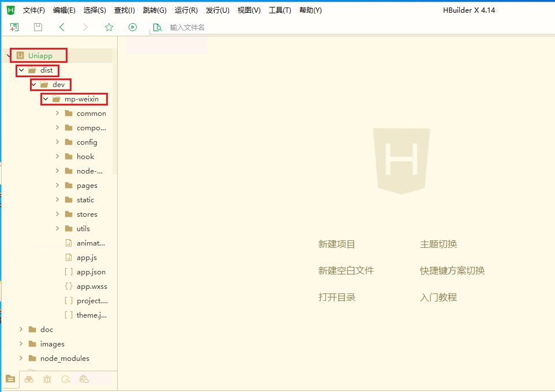Viewport: 555px width, 392px height.
Task: Go forward with the right arrow icon
Action: coord(85,27)
